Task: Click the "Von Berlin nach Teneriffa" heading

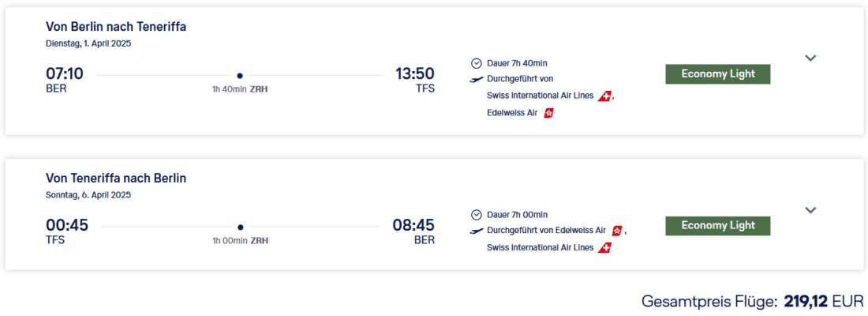Action: pos(116,27)
